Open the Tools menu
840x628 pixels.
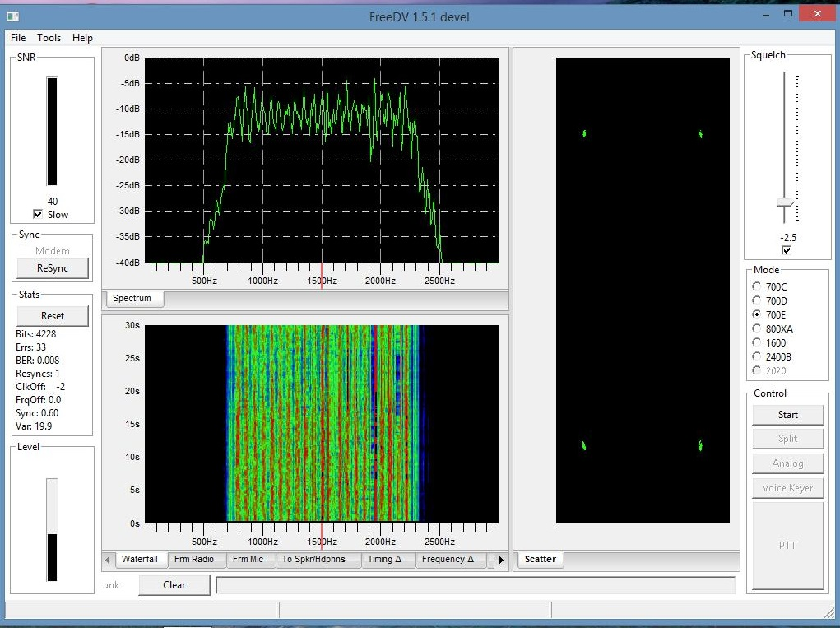point(49,38)
